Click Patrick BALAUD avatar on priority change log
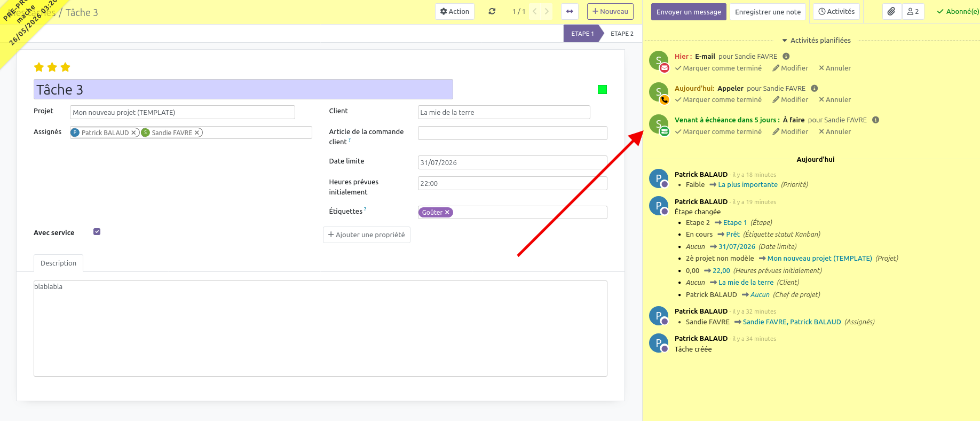The image size is (980, 421). (x=659, y=178)
